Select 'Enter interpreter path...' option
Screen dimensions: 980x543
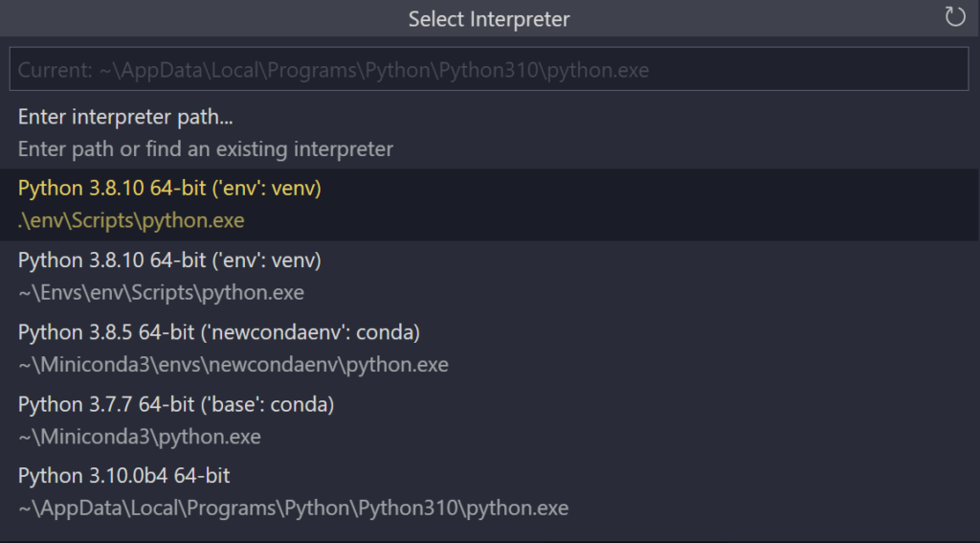(125, 117)
